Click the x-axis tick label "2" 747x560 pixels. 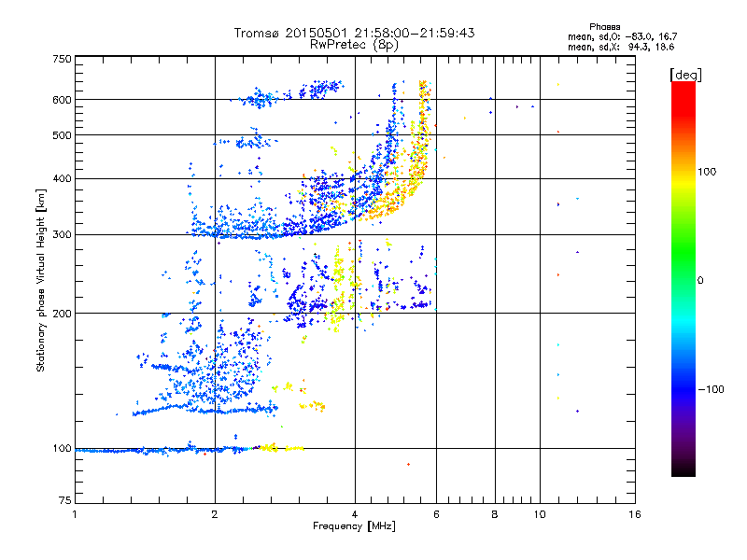(x=215, y=514)
